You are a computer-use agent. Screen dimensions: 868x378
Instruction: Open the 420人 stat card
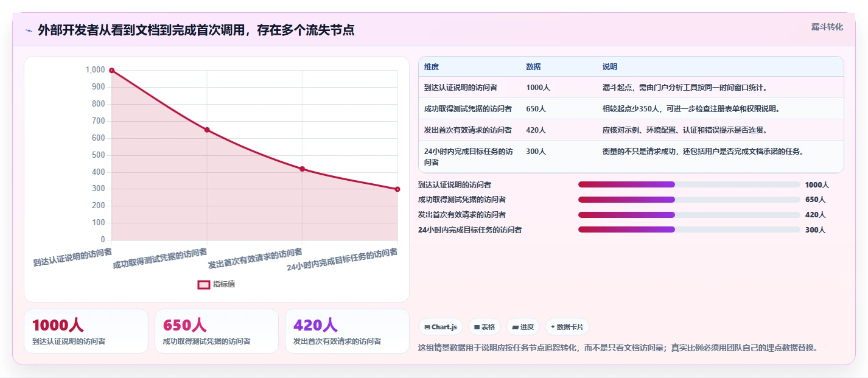[347, 331]
